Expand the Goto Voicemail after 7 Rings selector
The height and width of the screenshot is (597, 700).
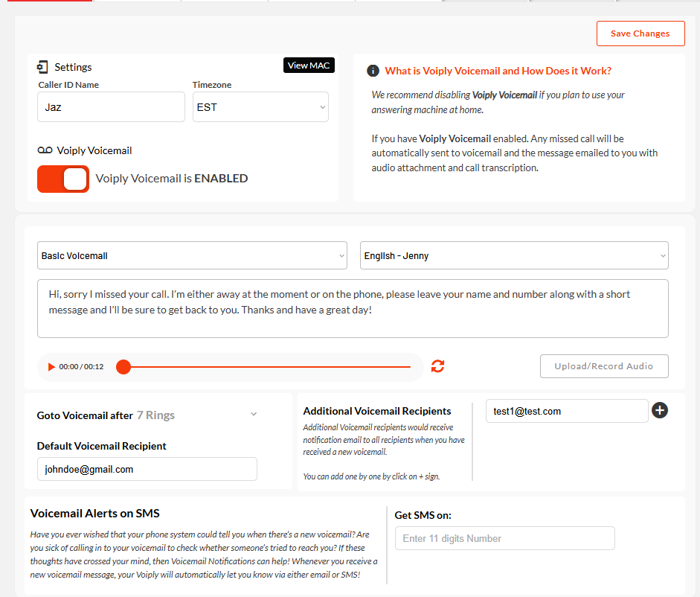pos(147,415)
